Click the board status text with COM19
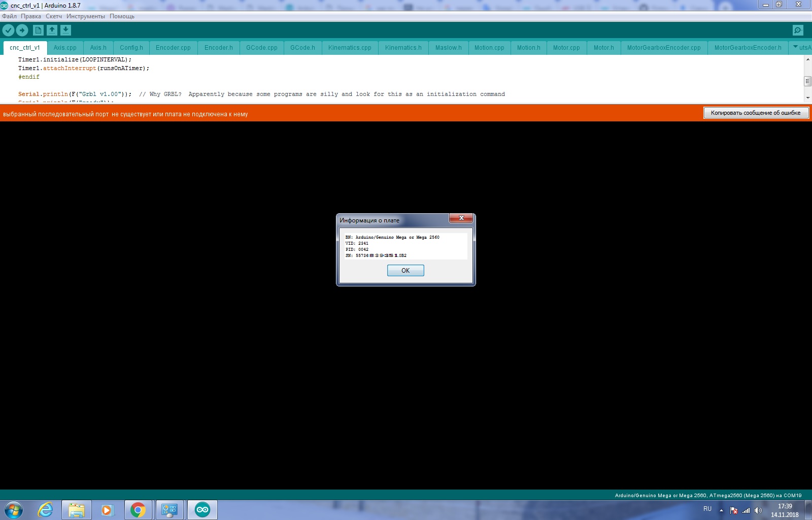Viewport: 812px width, 520px height. pyautogui.click(x=708, y=496)
